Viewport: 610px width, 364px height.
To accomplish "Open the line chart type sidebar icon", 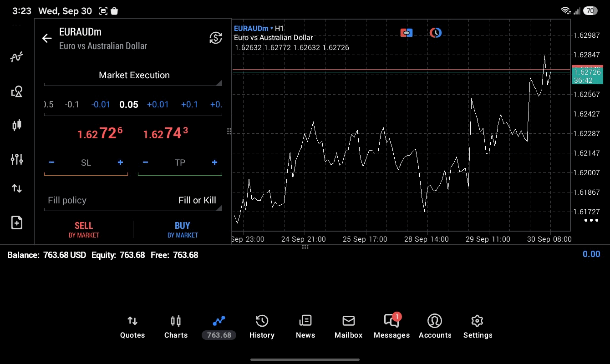I will pos(17,57).
